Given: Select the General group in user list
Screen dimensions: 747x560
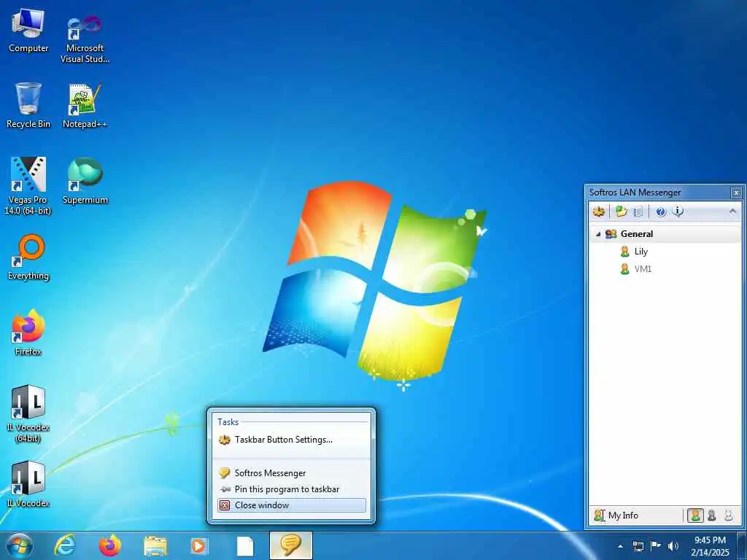Looking at the screenshot, I should pyautogui.click(x=665, y=234).
